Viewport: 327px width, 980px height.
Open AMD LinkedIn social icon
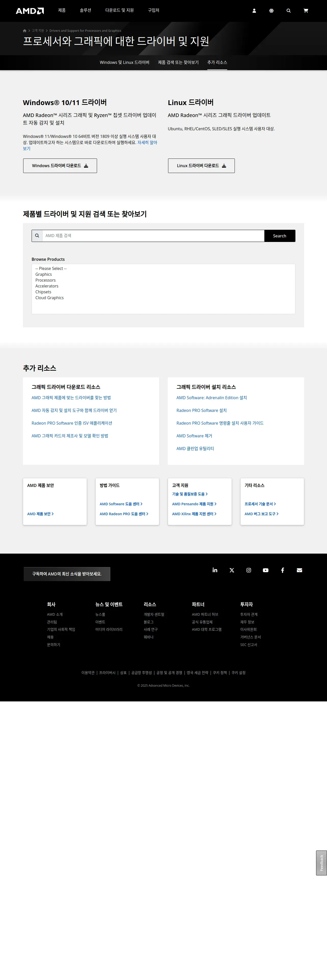(x=215, y=570)
